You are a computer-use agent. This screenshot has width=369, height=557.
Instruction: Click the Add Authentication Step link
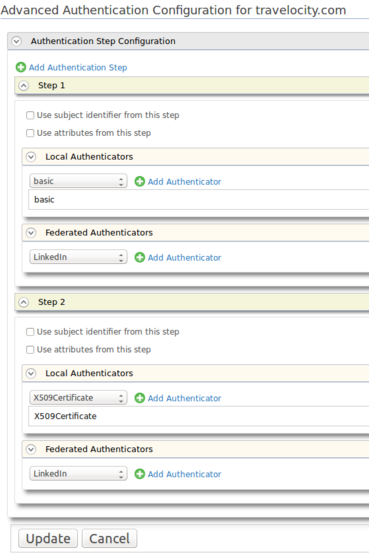78,67
